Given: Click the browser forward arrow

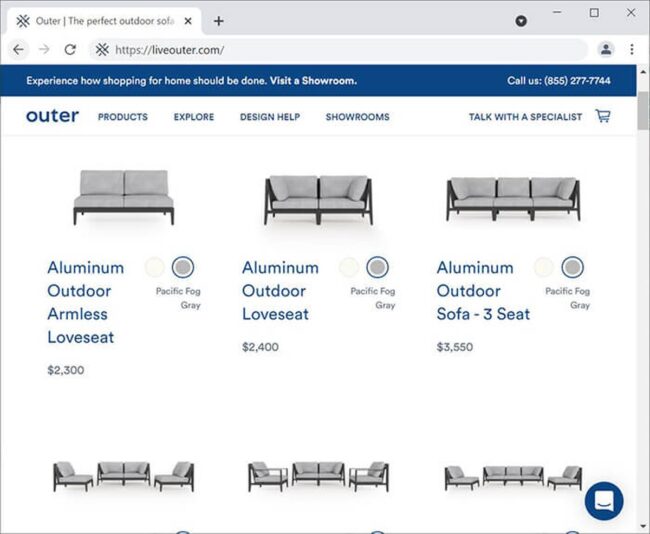Looking at the screenshot, I should tap(44, 50).
